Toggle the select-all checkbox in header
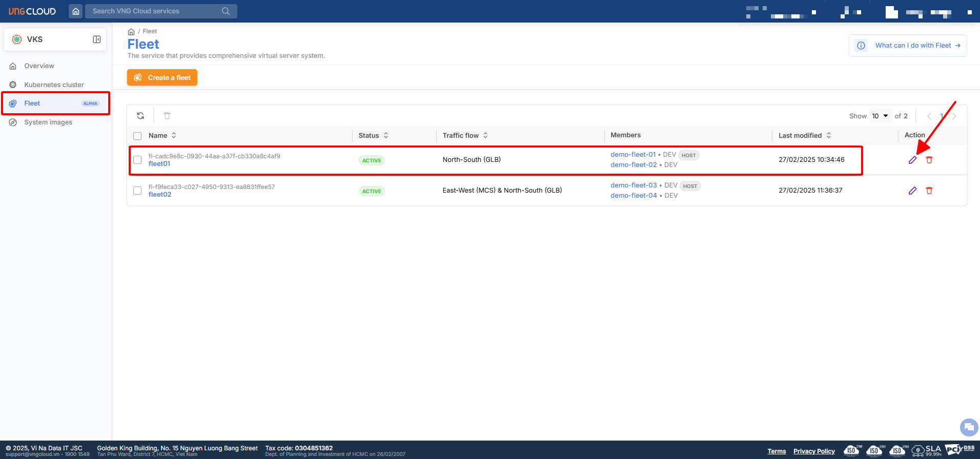 [137, 136]
